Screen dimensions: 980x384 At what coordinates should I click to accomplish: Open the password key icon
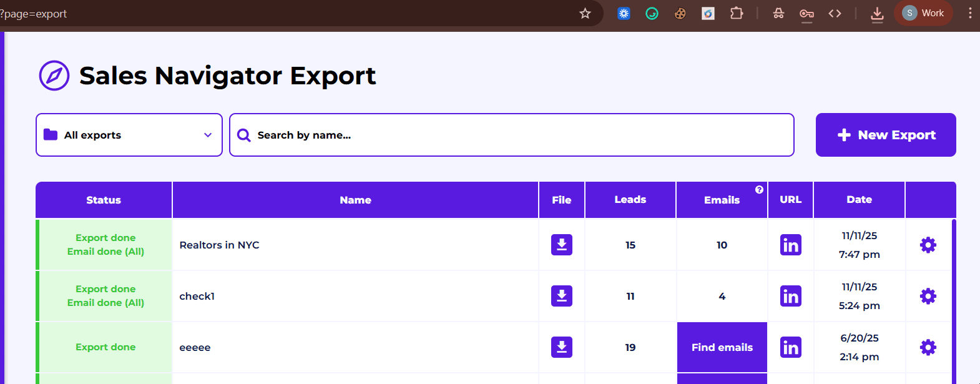click(x=806, y=14)
